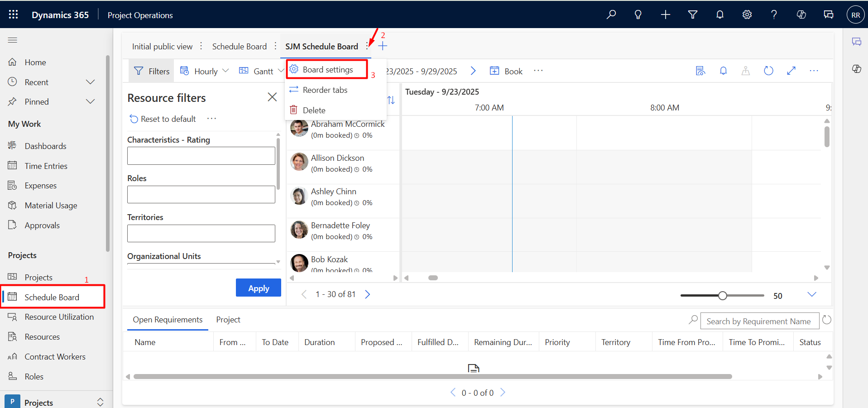Click Reset to default link
This screenshot has width=868, height=408.
163,119
